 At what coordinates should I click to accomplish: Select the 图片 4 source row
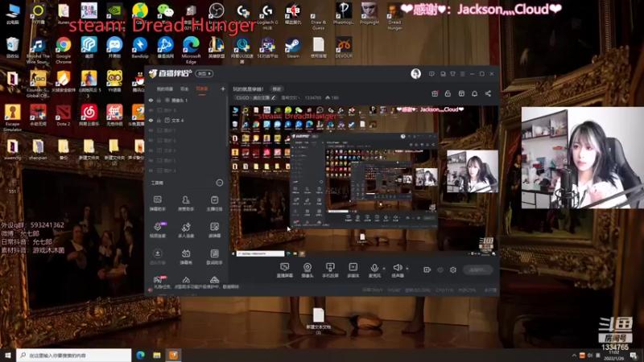coord(187,171)
